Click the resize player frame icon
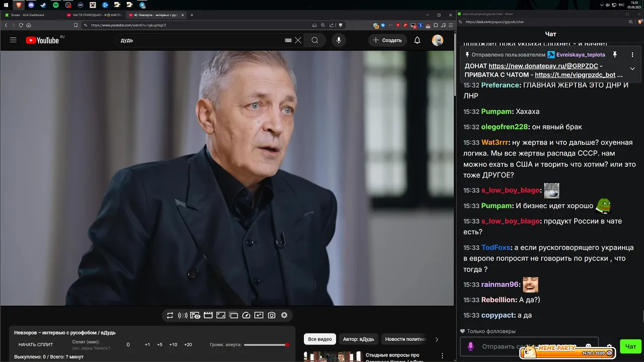The image size is (644, 362). [x=221, y=315]
